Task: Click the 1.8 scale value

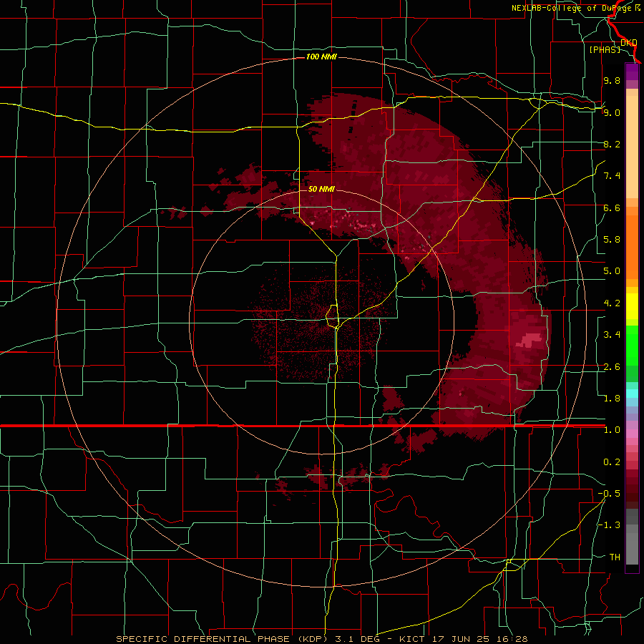Action: 612,399
